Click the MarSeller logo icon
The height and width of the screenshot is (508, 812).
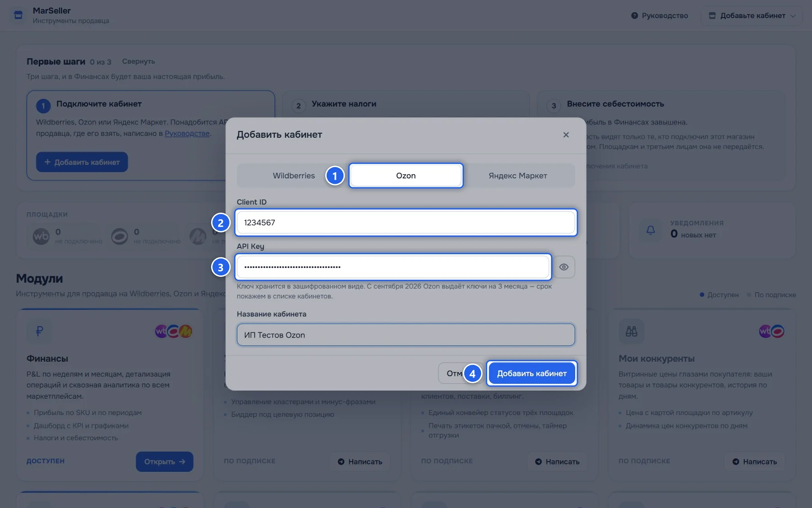click(18, 15)
